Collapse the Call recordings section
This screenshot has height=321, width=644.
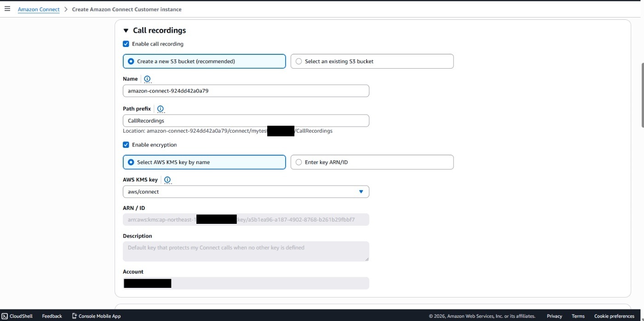[126, 30]
